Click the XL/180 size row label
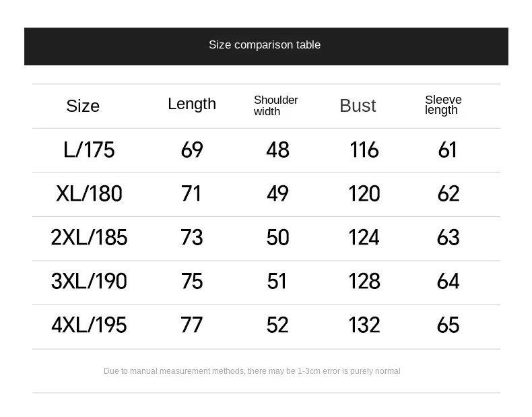This screenshot has height=417, width=532. 89,194
